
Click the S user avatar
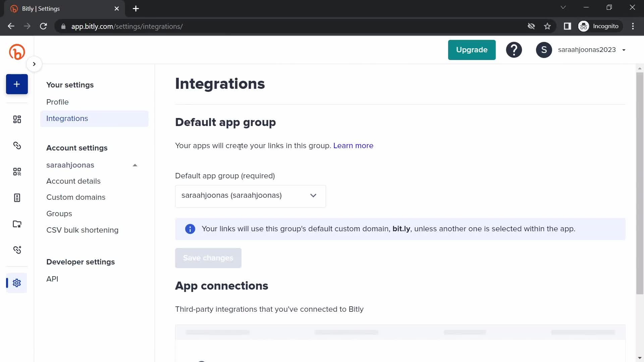coord(544,50)
